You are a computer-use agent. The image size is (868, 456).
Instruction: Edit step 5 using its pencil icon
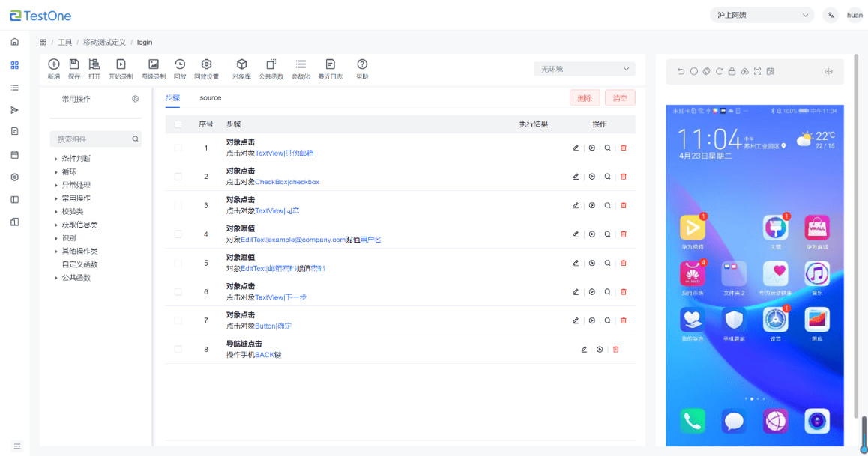[576, 262]
